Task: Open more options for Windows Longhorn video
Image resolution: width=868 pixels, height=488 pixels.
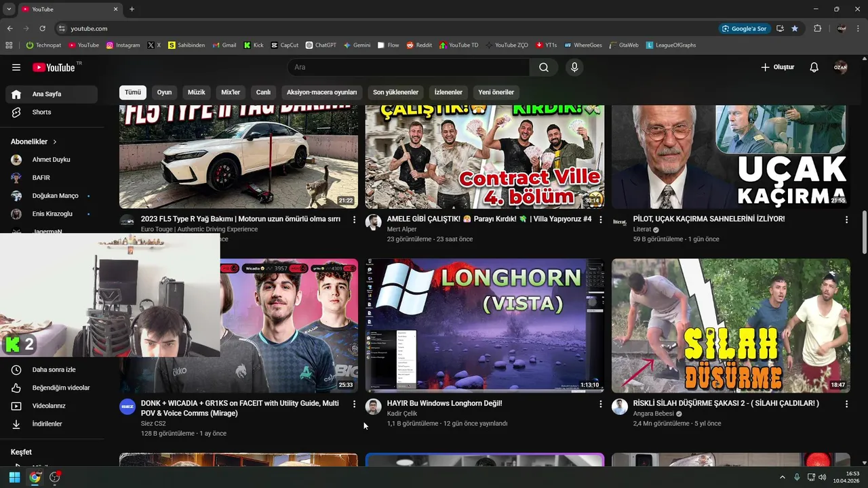Action: pos(600,404)
